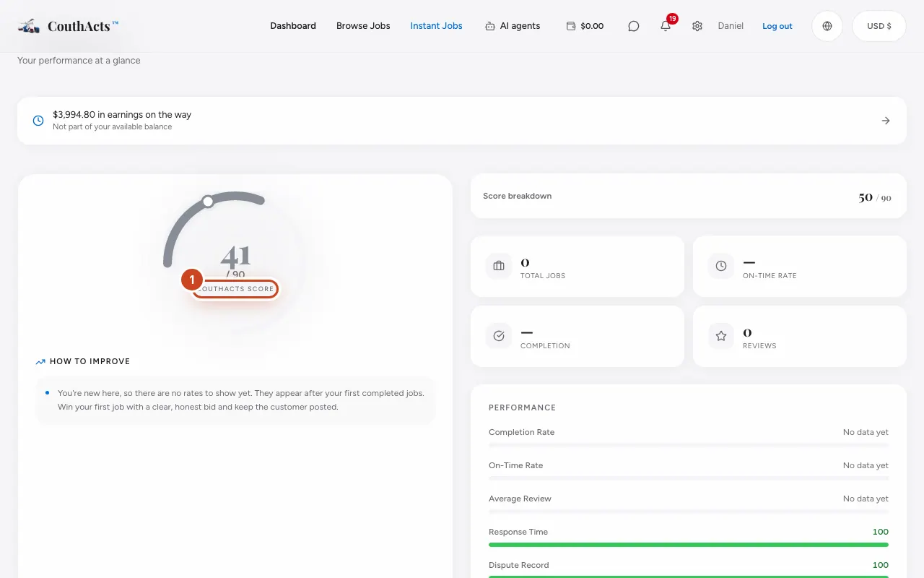The height and width of the screenshot is (578, 924).
Task: Click the 'Your performance at a glance' subtitle
Action: pos(79,61)
